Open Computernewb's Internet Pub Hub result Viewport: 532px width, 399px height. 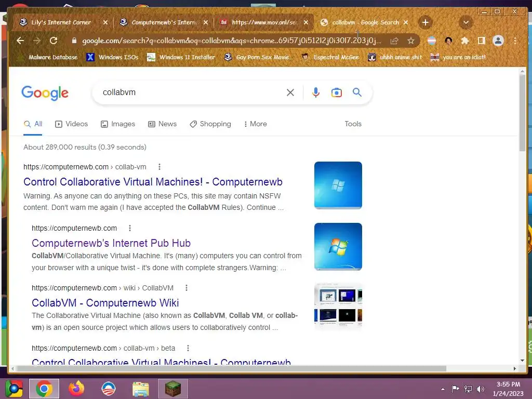pos(111,243)
